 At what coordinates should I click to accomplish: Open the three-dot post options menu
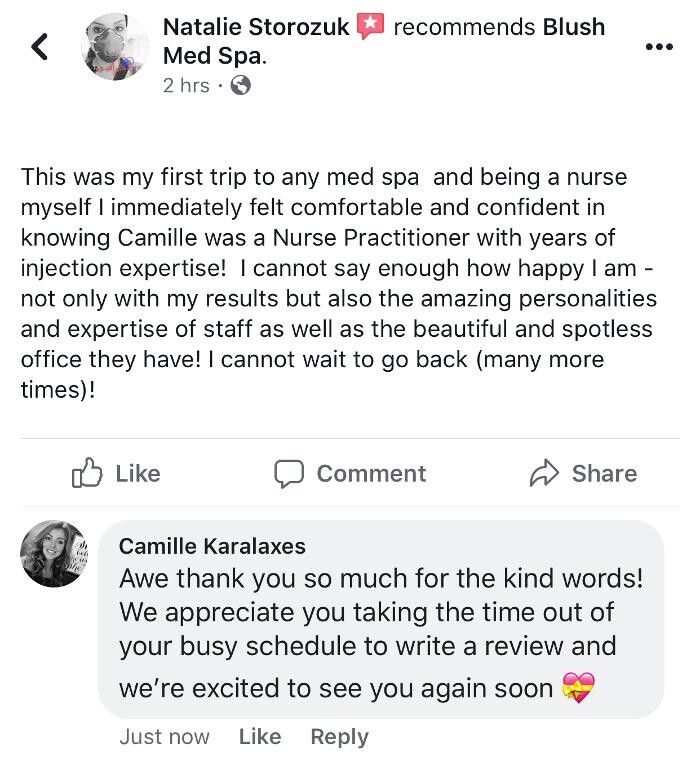tap(659, 46)
